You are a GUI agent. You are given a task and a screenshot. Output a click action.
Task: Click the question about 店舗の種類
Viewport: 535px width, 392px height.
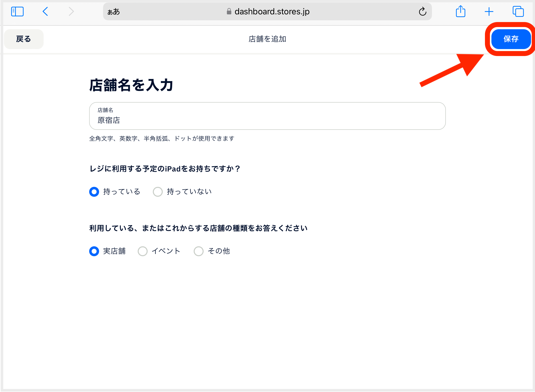pyautogui.click(x=198, y=228)
